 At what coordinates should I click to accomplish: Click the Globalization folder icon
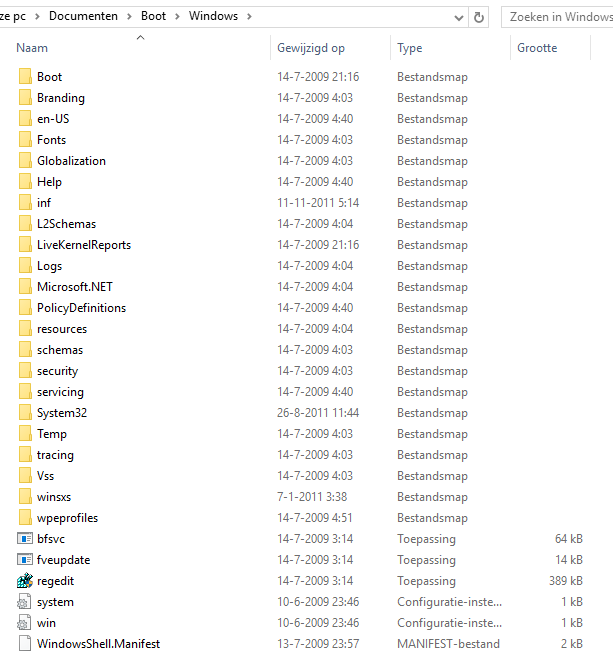[25, 161]
